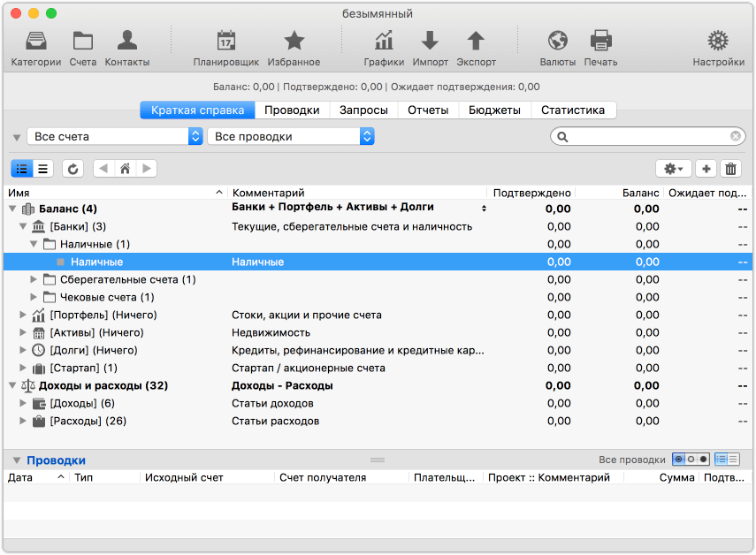Click the Печать printer icon
This screenshot has width=756, height=555.
(600, 41)
